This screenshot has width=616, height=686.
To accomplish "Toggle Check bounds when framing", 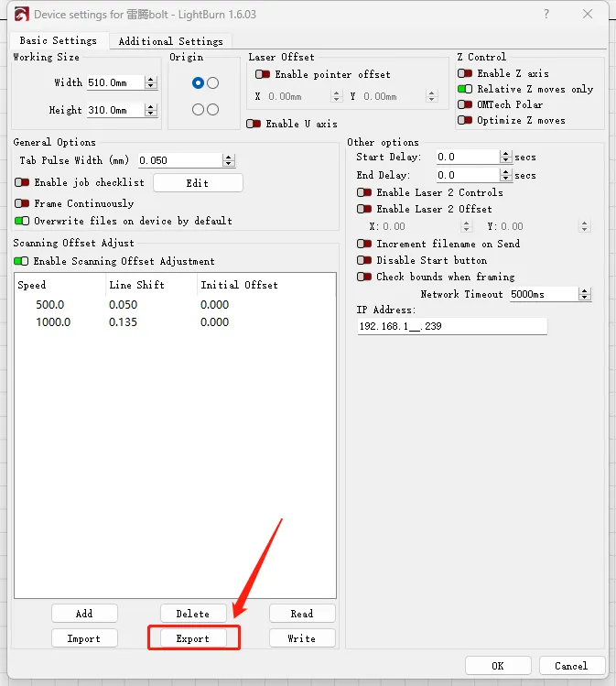I will (x=364, y=277).
